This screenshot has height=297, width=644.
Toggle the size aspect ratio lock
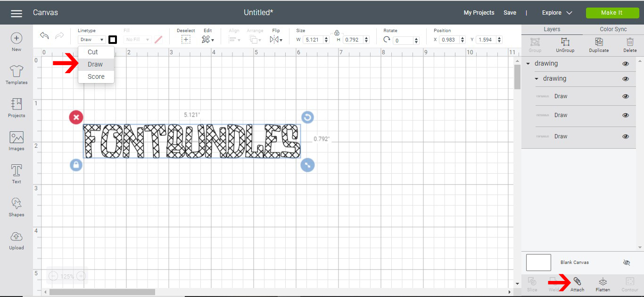tap(337, 33)
